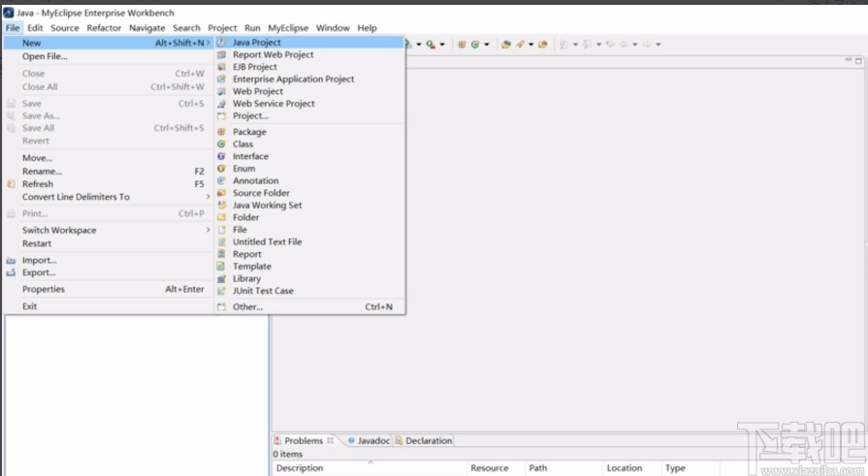
Task: Click the Package icon in submenu
Action: (x=221, y=132)
